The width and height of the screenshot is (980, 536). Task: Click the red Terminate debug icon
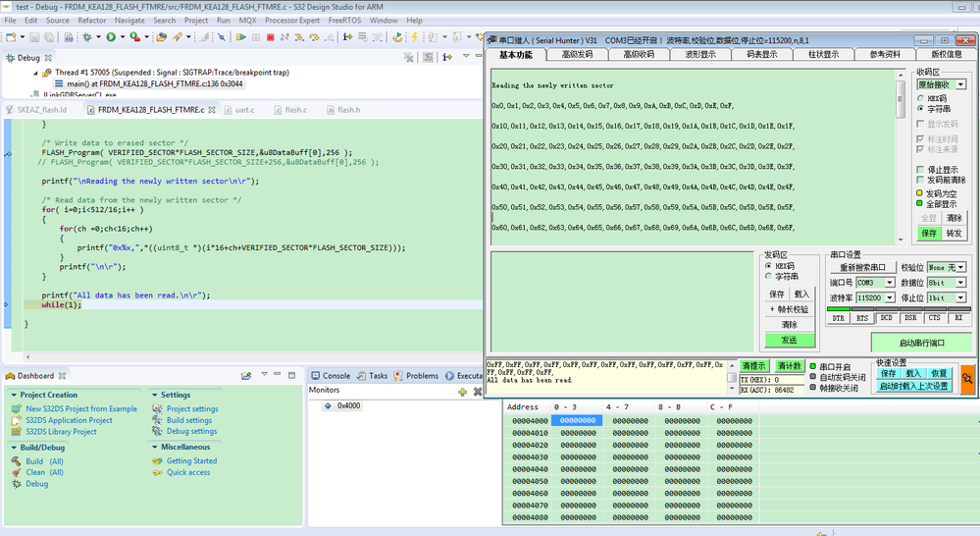point(270,37)
